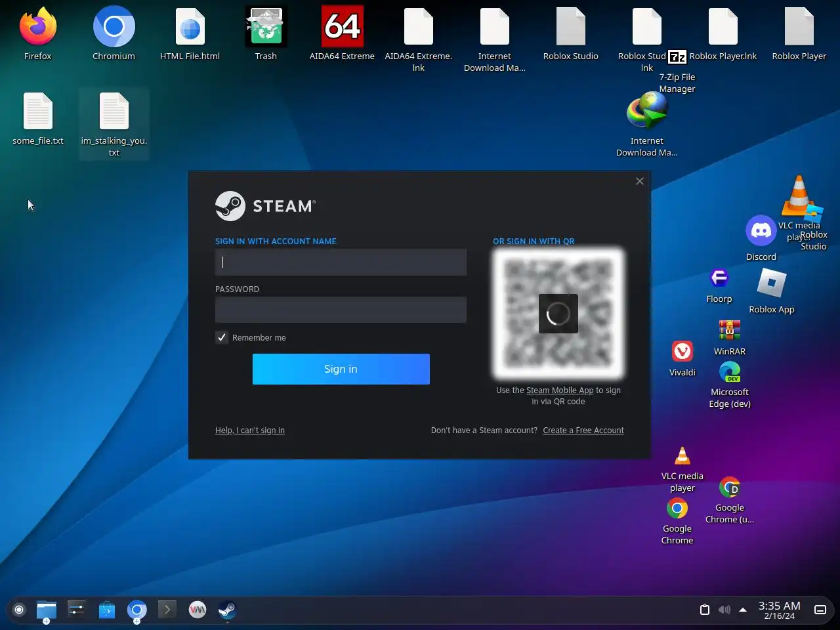The height and width of the screenshot is (630, 840).
Task: Click the Create a Free Account link
Action: 583,430
